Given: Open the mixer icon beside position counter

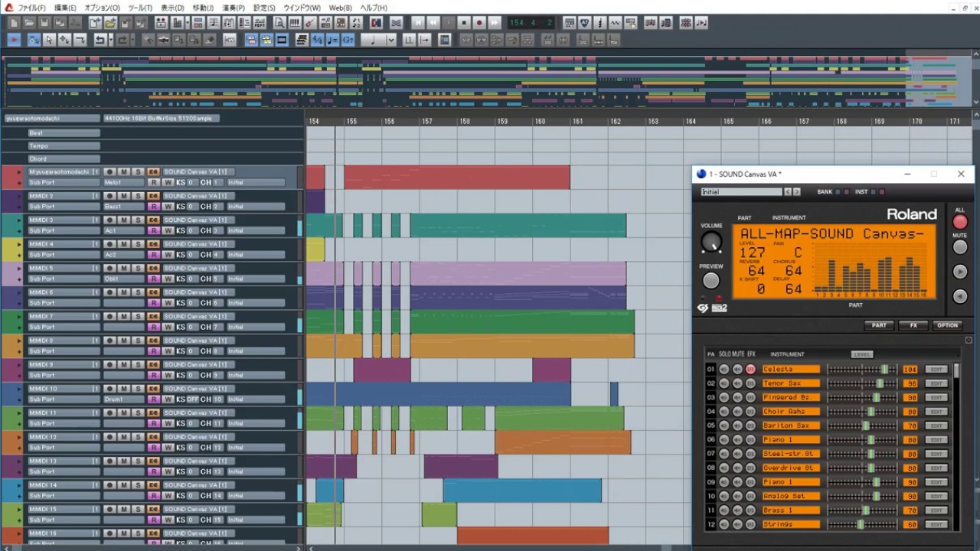Looking at the screenshot, I should (x=570, y=23).
